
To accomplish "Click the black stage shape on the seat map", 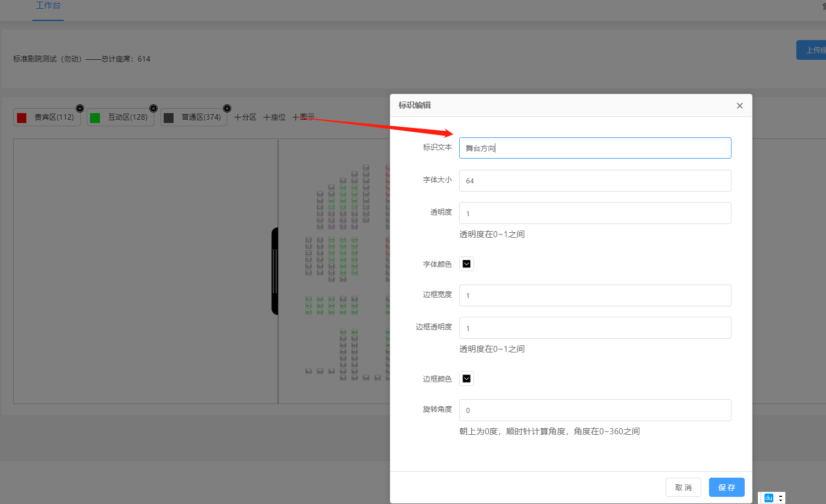I will pyautogui.click(x=275, y=271).
